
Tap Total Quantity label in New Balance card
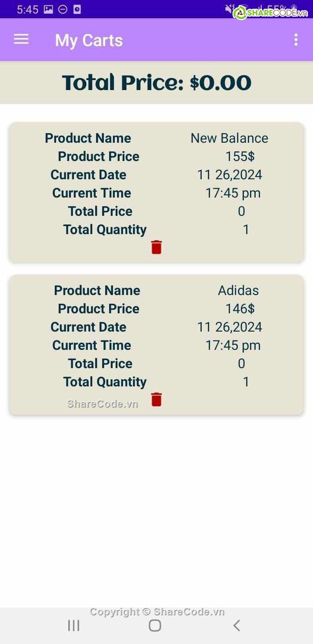[x=105, y=229]
